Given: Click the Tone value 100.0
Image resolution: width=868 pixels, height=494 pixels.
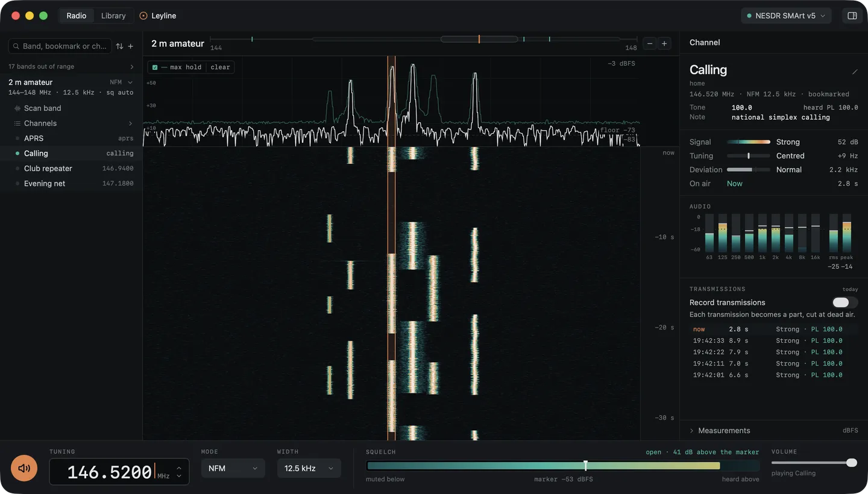Looking at the screenshot, I should [x=742, y=108].
